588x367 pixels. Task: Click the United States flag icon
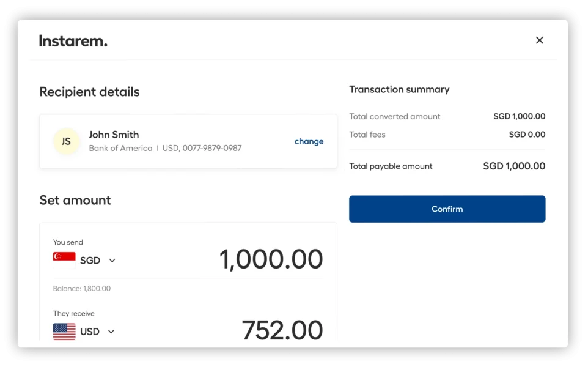pos(64,331)
